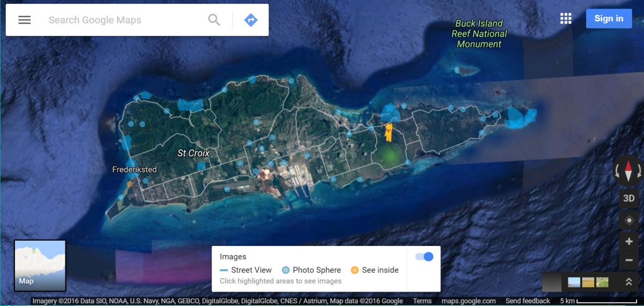The height and width of the screenshot is (306, 644).
Task: Click the orange See inside legend circle
Action: [354, 270]
